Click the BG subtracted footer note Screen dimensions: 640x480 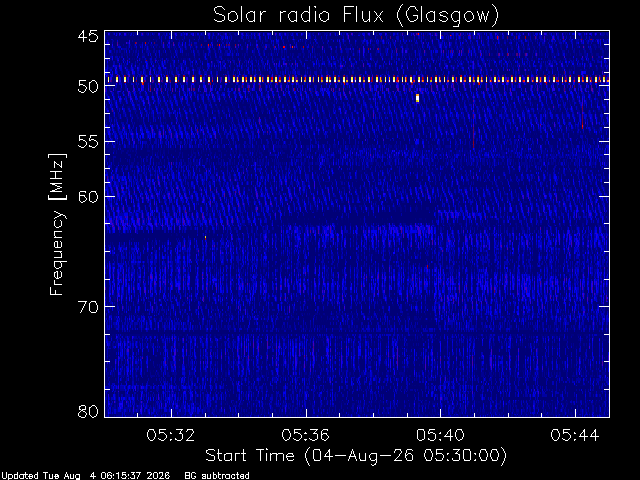[217, 476]
